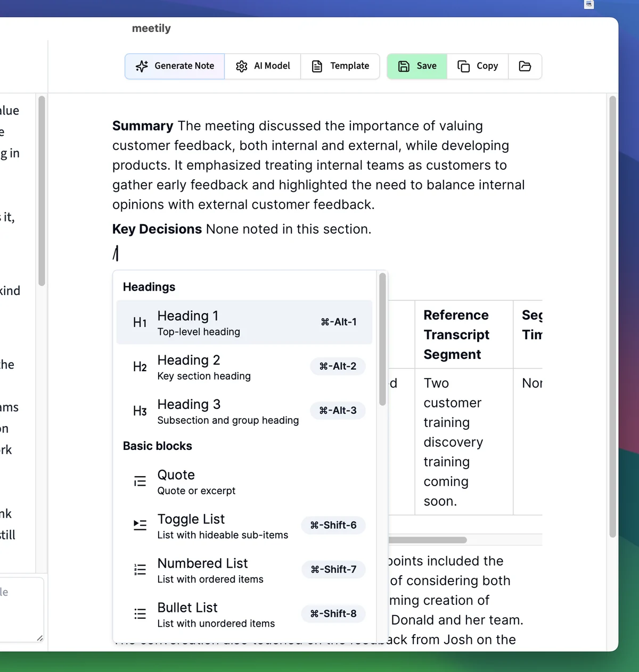
Task: Click the Generate Note button label
Action: point(184,66)
